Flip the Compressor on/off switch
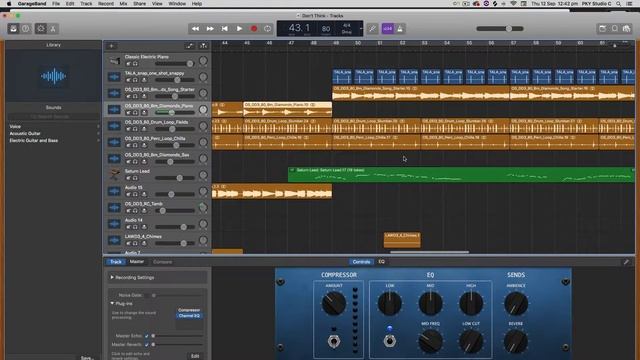Screen dimensions: 640x360 point(334,340)
